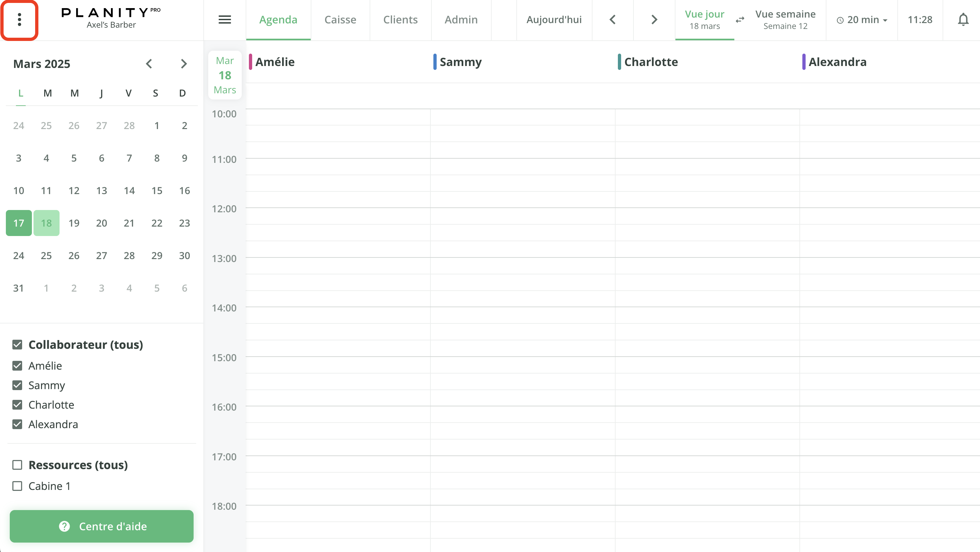980x552 pixels.
Task: Go to the previous day with the left chevron
Action: (x=612, y=20)
